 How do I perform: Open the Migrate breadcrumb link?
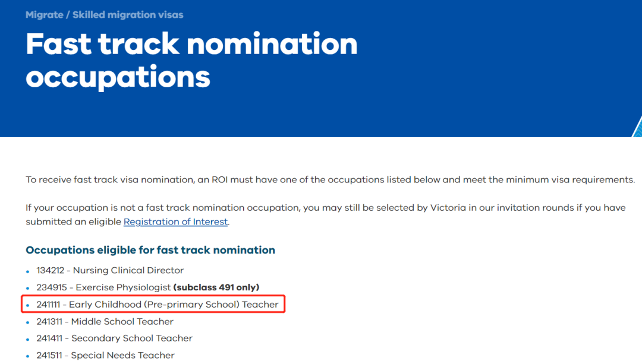[44, 15]
